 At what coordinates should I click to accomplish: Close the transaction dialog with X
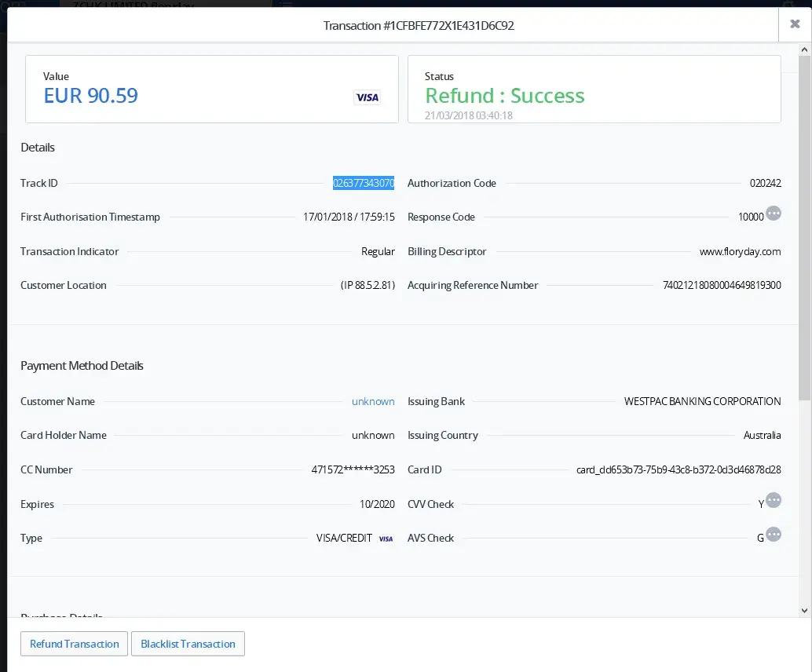pos(795,24)
